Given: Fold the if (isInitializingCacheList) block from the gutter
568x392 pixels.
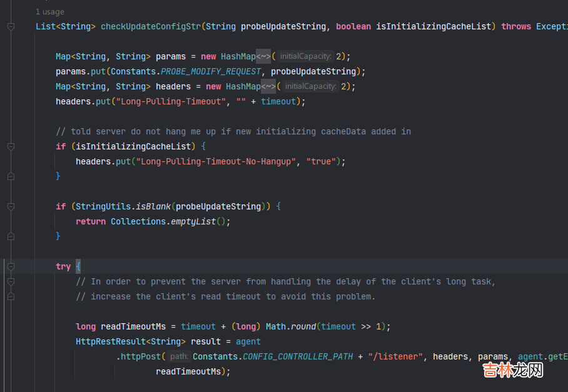Looking at the screenshot, I should [11, 146].
